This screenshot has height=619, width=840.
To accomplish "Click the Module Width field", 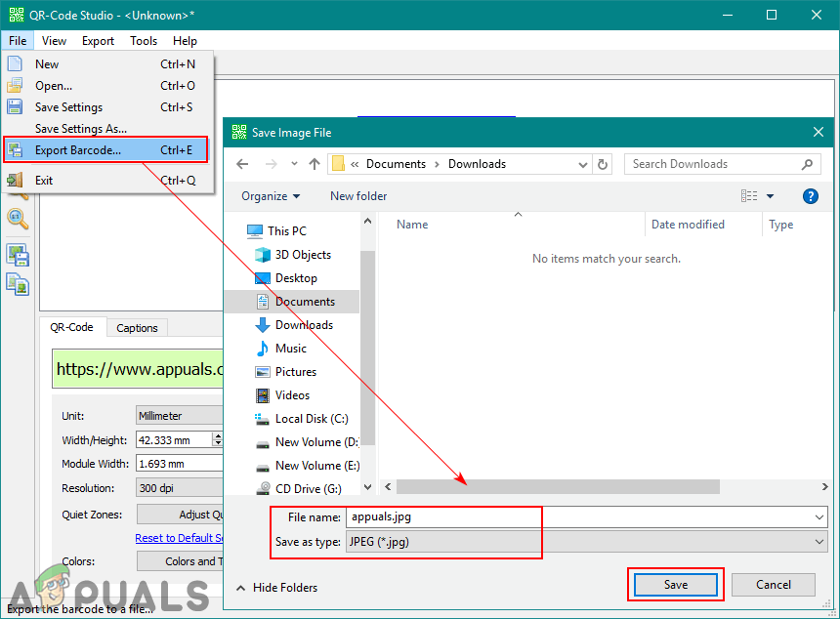I will [179, 464].
